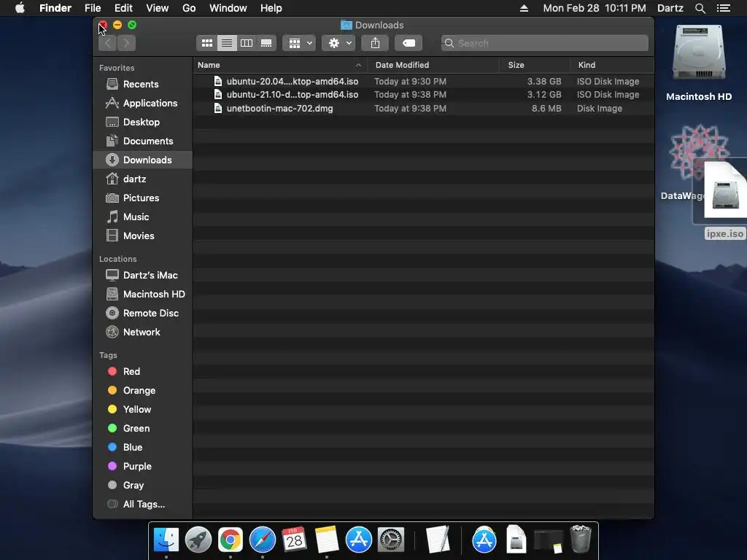
Task: Open Launchpad from the Dock
Action: 198,540
